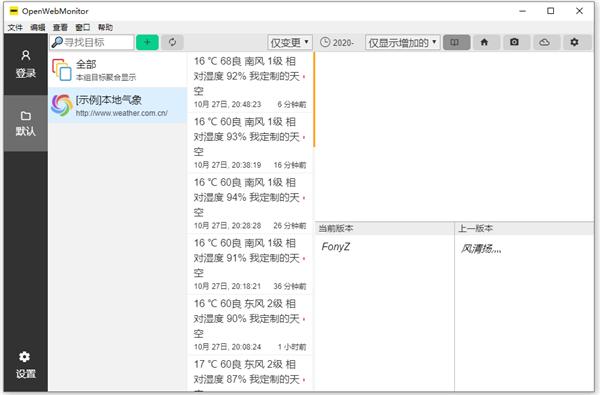Click the OpenWebMonitor title bar icon
This screenshot has width=600, height=395.
click(x=13, y=11)
